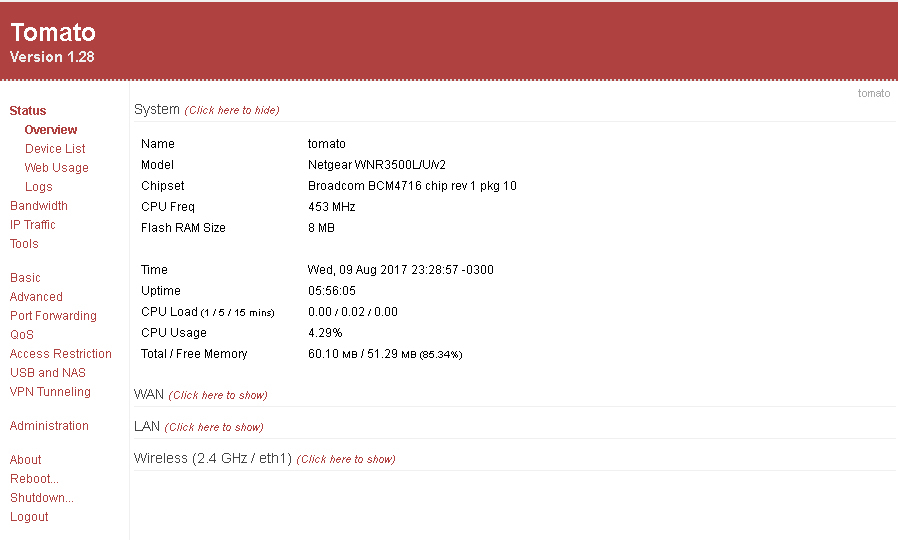Click the Flash RAM Size label
This screenshot has width=898, height=540.
183,228
